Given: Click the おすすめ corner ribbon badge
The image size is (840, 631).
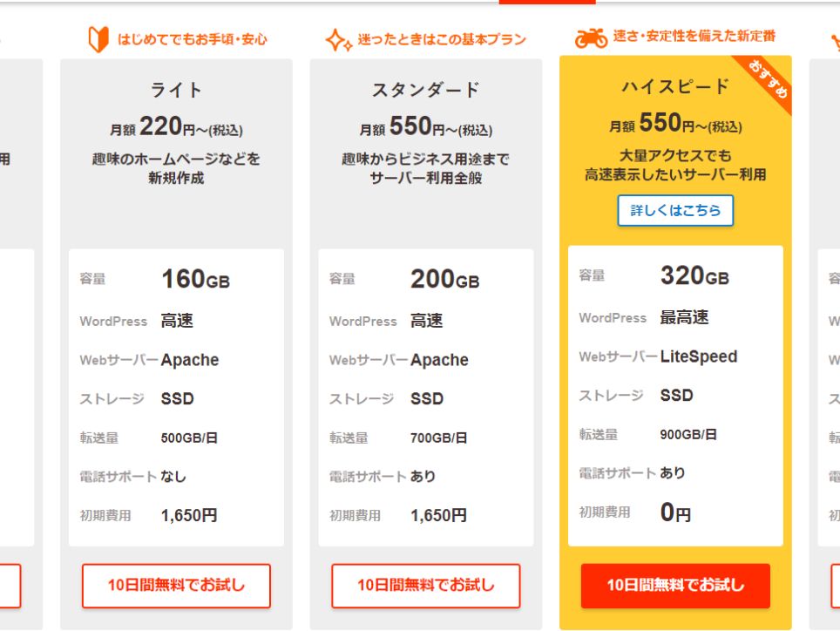Looking at the screenshot, I should (767, 80).
